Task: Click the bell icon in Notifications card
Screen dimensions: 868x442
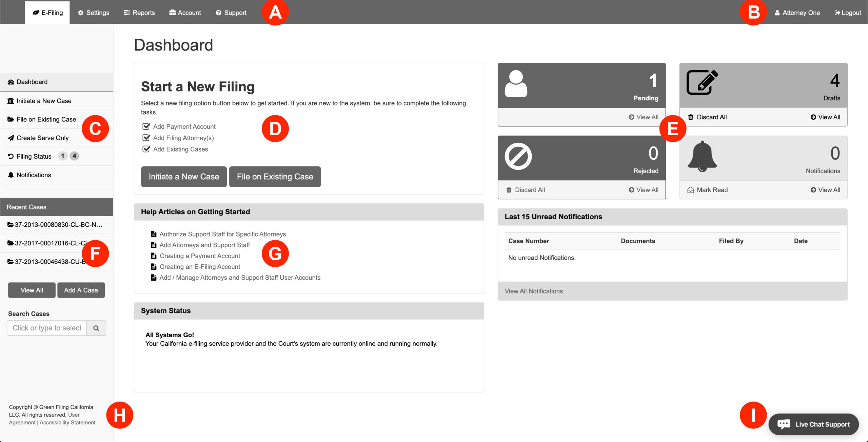Action: tap(702, 156)
